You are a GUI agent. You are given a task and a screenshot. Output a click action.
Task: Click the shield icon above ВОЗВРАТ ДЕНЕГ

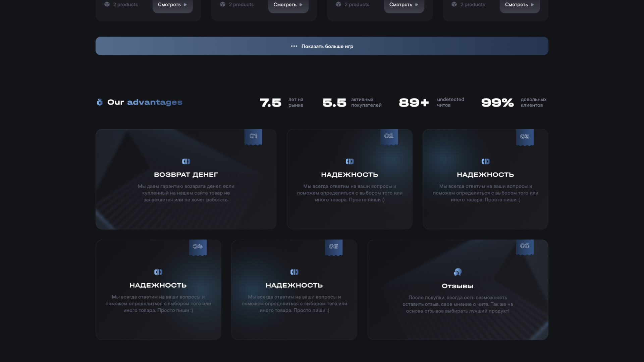(186, 162)
